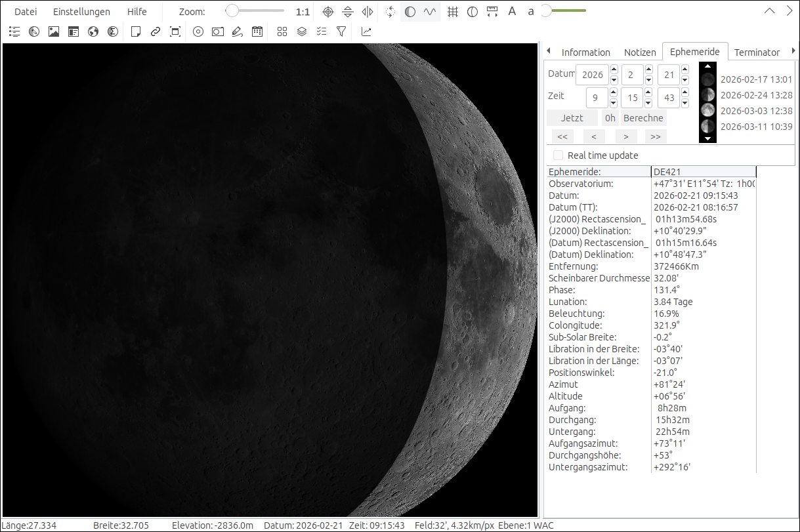Click the mirror left-right flip icon

tap(368, 12)
